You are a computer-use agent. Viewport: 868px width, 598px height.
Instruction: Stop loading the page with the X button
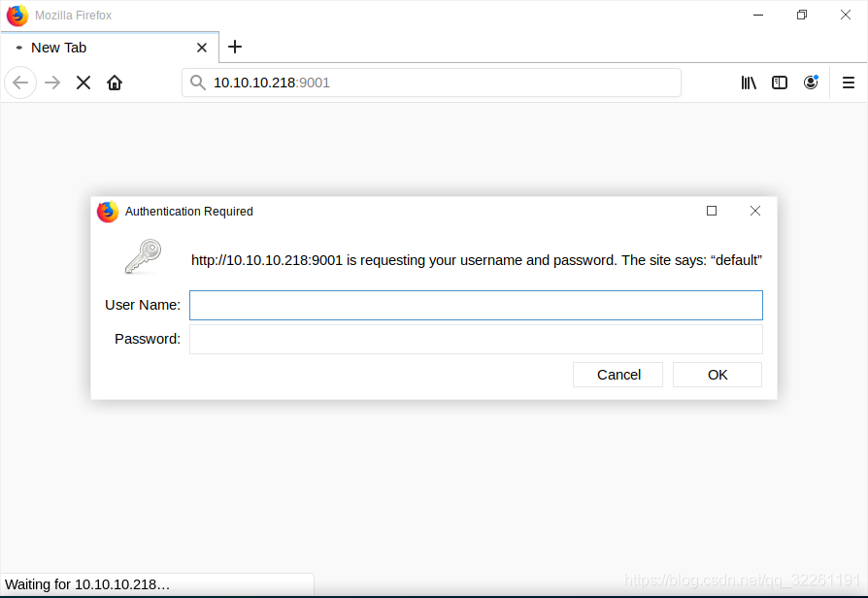(83, 83)
